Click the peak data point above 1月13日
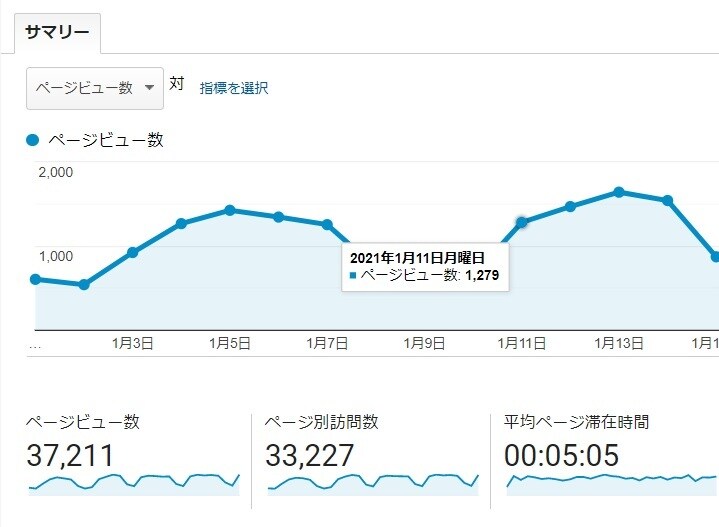719x527 pixels. coord(619,192)
